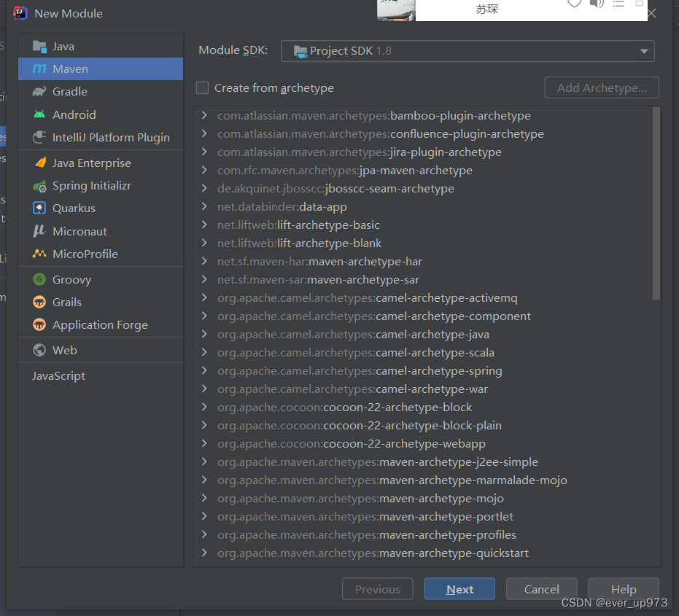Expand bamboo-plugin-archetype node
Image resolution: width=679 pixels, height=616 pixels.
[204, 116]
